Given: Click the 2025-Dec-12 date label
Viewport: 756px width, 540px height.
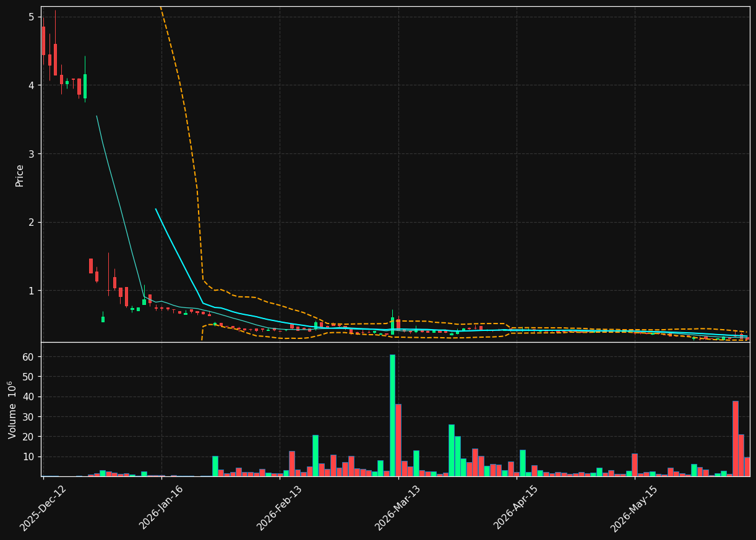Looking at the screenshot, I should tap(43, 508).
